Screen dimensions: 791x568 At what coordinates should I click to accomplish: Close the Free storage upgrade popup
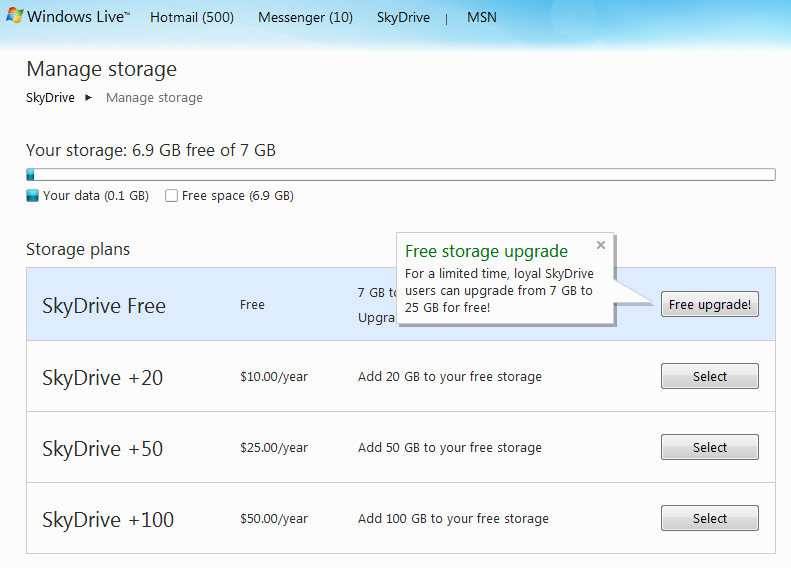click(600, 245)
